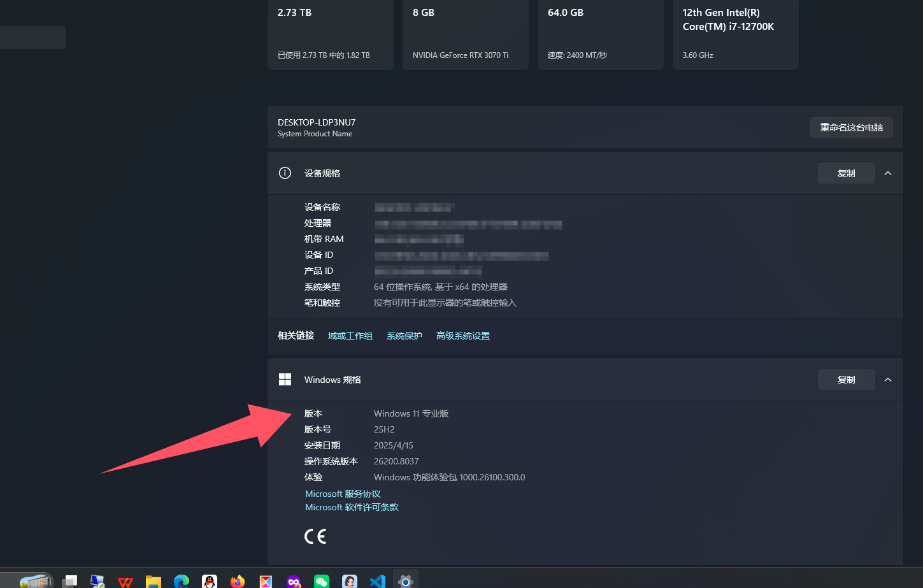Click the 64.0 GB memory card
This screenshot has width=923, height=588.
pos(601,34)
